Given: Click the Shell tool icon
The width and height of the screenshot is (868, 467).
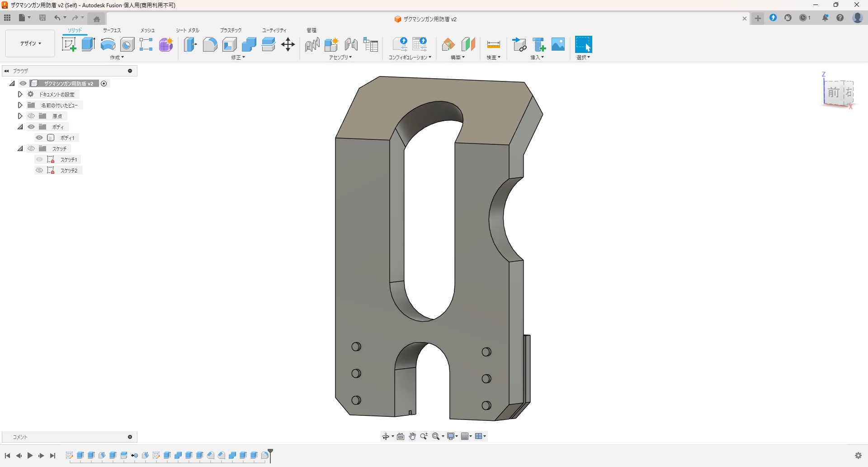Looking at the screenshot, I should tap(230, 44).
